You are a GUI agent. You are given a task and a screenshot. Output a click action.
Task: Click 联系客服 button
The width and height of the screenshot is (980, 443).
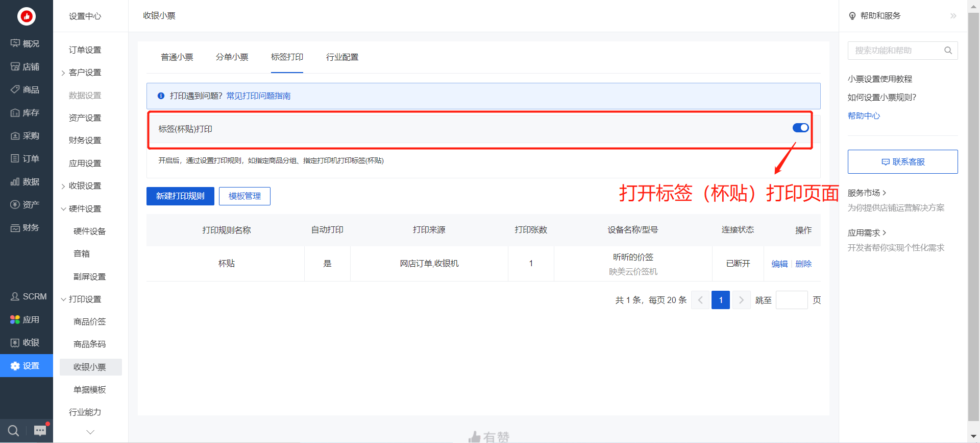pyautogui.click(x=902, y=161)
